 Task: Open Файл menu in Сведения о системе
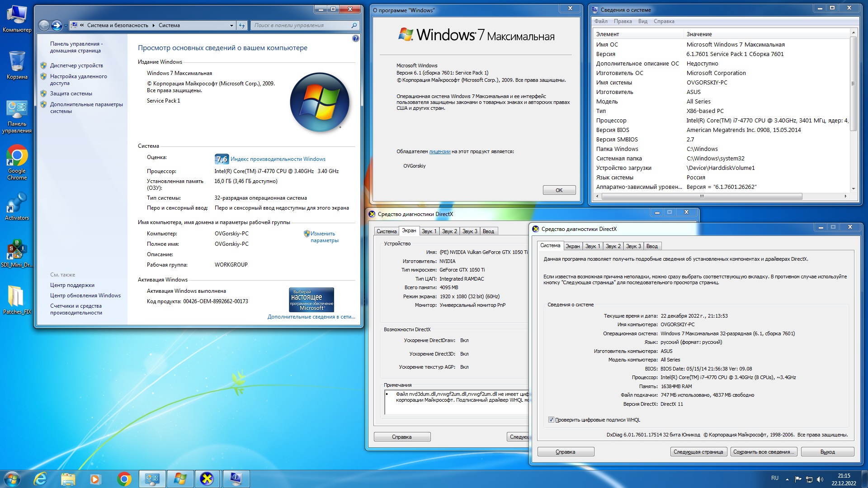pos(601,21)
